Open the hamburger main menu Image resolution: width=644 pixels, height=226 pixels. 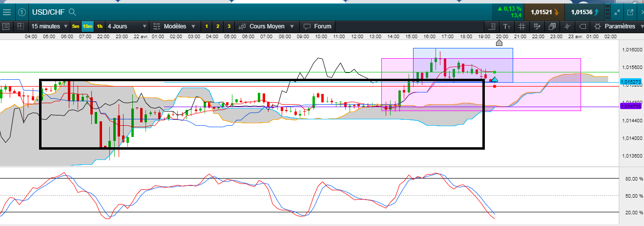pos(7,11)
